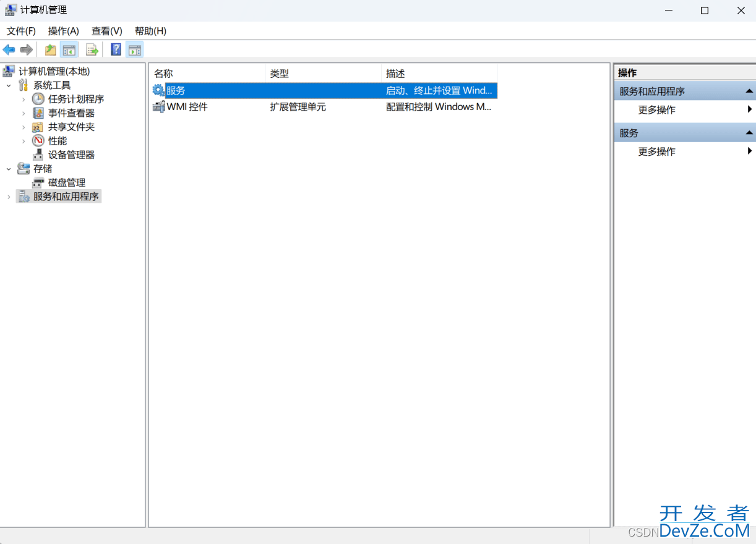Click the description 配置和控制 Windows M...
The width and height of the screenshot is (756, 544).
pyautogui.click(x=439, y=107)
